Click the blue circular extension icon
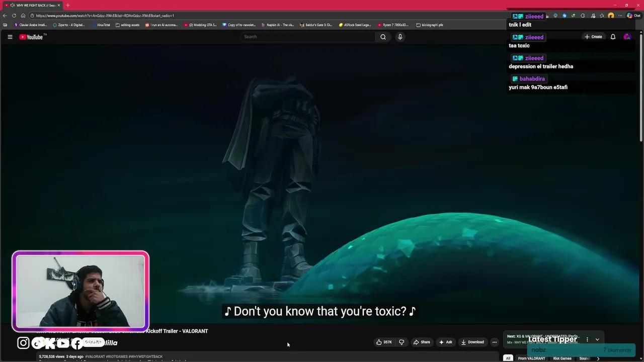The image size is (644, 362). [x=565, y=16]
